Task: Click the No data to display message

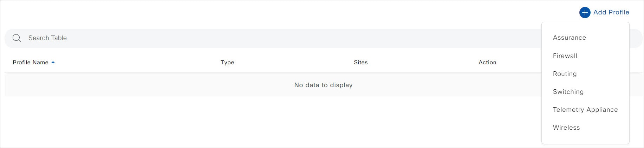Action: [323, 85]
